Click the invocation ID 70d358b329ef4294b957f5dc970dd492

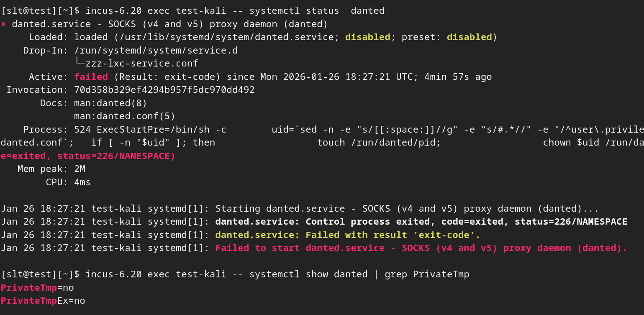tap(164, 90)
